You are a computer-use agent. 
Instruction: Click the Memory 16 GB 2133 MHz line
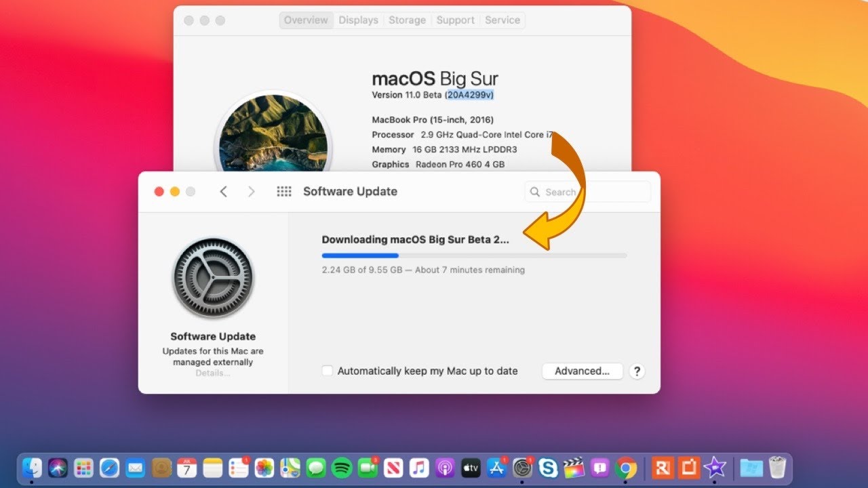tap(444, 149)
